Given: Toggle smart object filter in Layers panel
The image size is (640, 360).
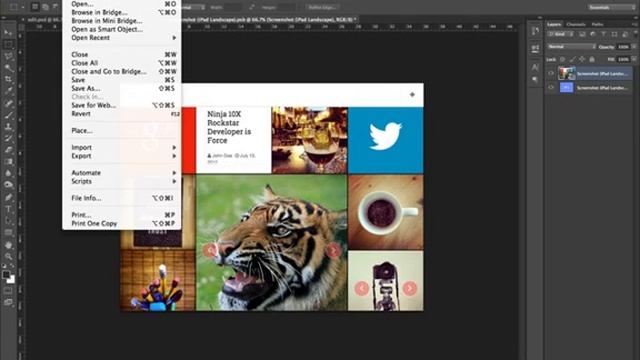Looking at the screenshot, I should (x=625, y=34).
